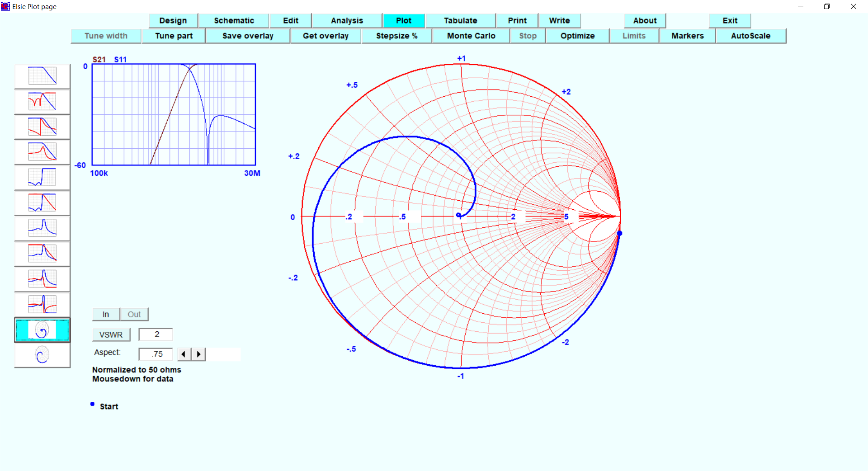Screen dimensions: 868x471
Task: Click the last rectangular plot icon above the Smith chart icon
Action: [x=42, y=304]
